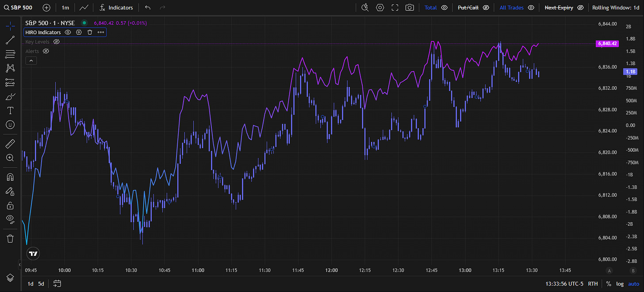This screenshot has height=292, width=644.
Task: Enable log scale on price axis
Action: [x=621, y=284]
